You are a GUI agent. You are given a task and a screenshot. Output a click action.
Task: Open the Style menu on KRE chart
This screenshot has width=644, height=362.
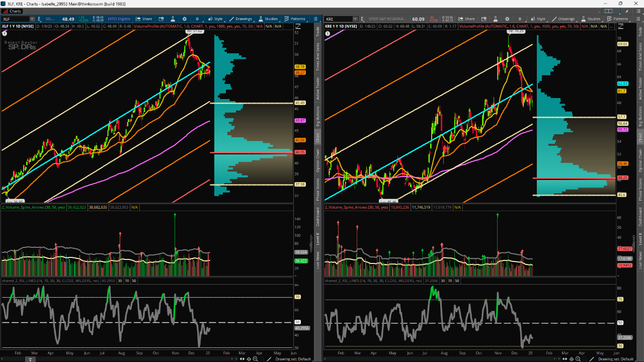pos(537,19)
